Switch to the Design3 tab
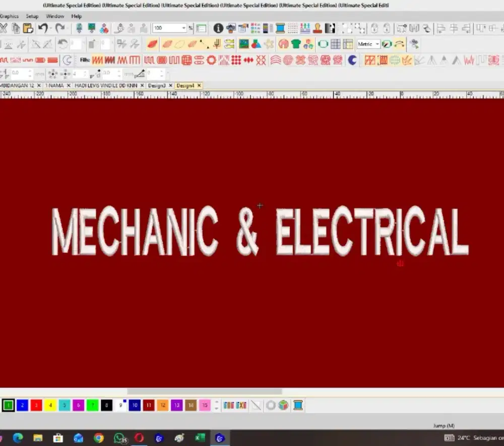 tap(156, 86)
